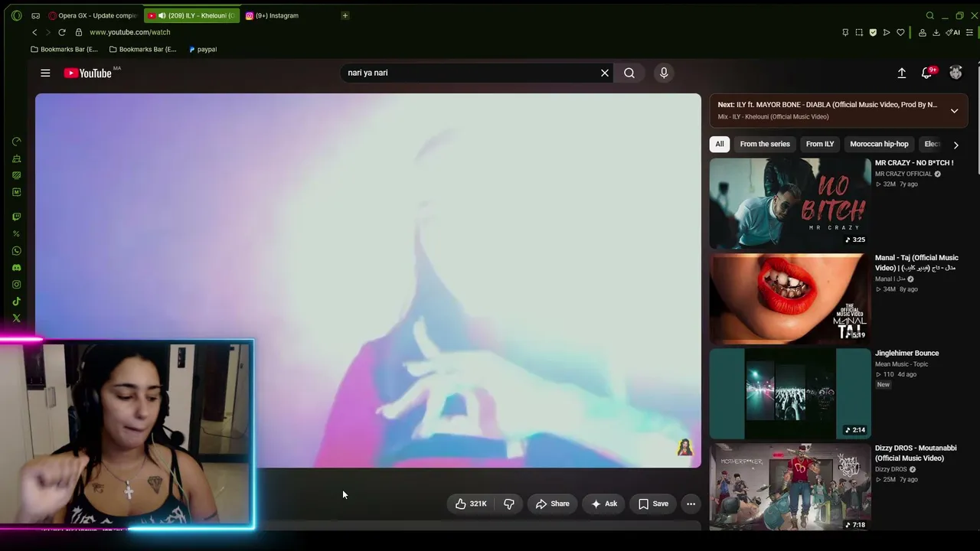Like the video (321K)
The height and width of the screenshot is (551, 980).
471,504
